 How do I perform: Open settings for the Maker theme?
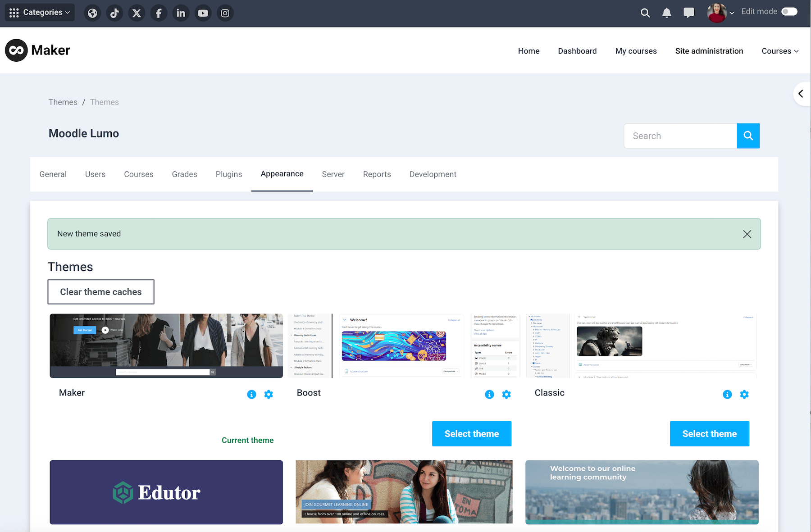tap(269, 394)
